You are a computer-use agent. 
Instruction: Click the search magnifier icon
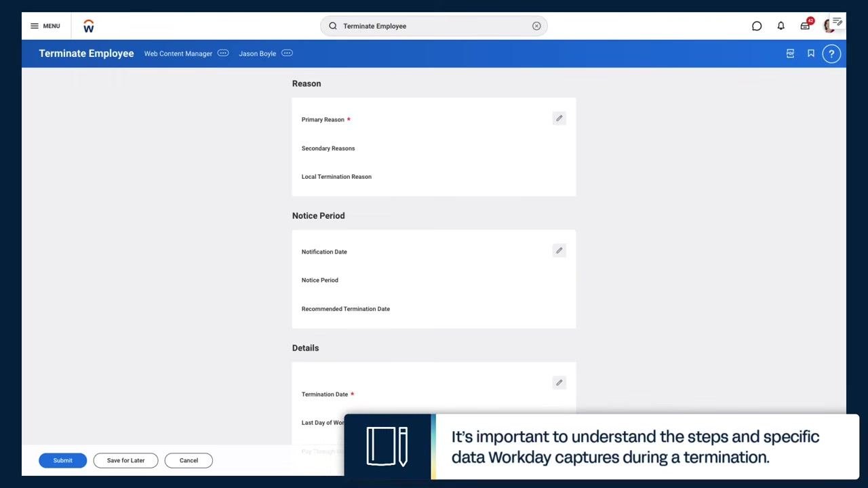333,26
